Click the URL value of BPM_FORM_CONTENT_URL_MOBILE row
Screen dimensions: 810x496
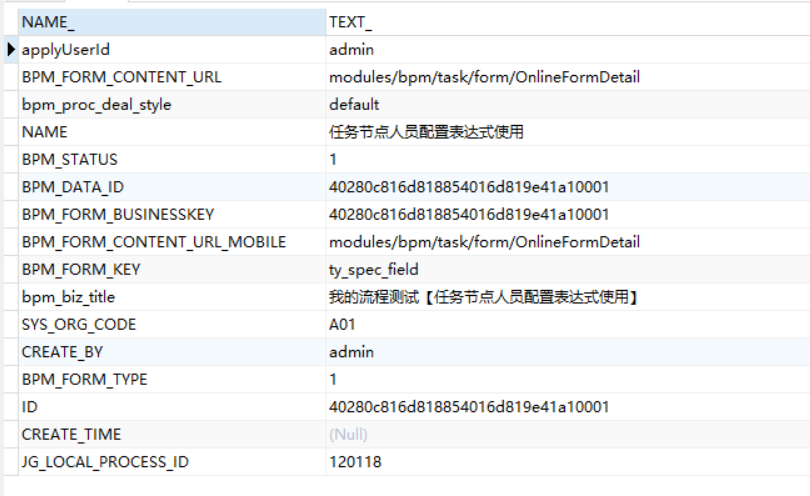point(568,242)
